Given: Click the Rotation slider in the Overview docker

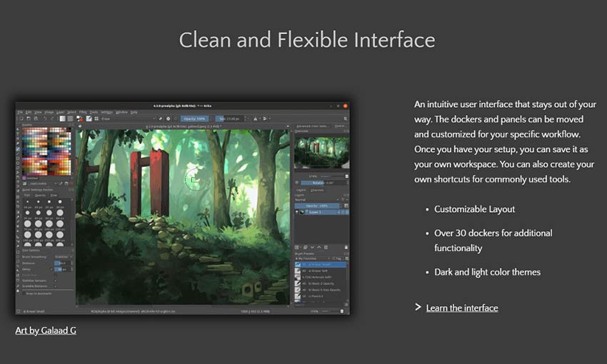Looking at the screenshot, I should [323, 183].
